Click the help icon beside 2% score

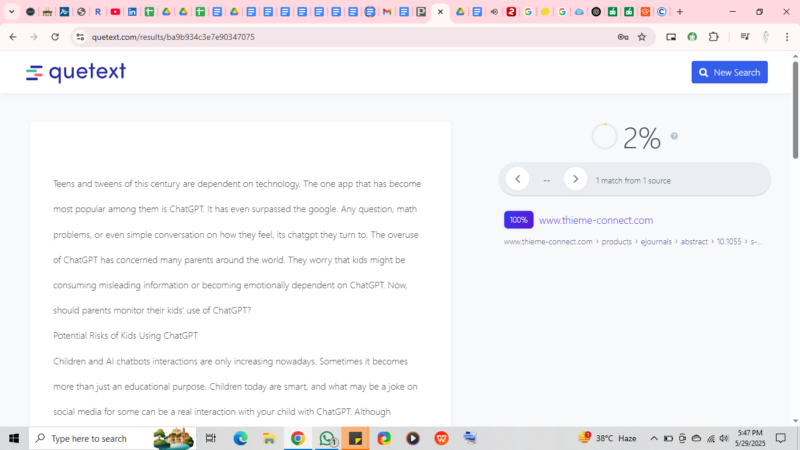point(674,136)
